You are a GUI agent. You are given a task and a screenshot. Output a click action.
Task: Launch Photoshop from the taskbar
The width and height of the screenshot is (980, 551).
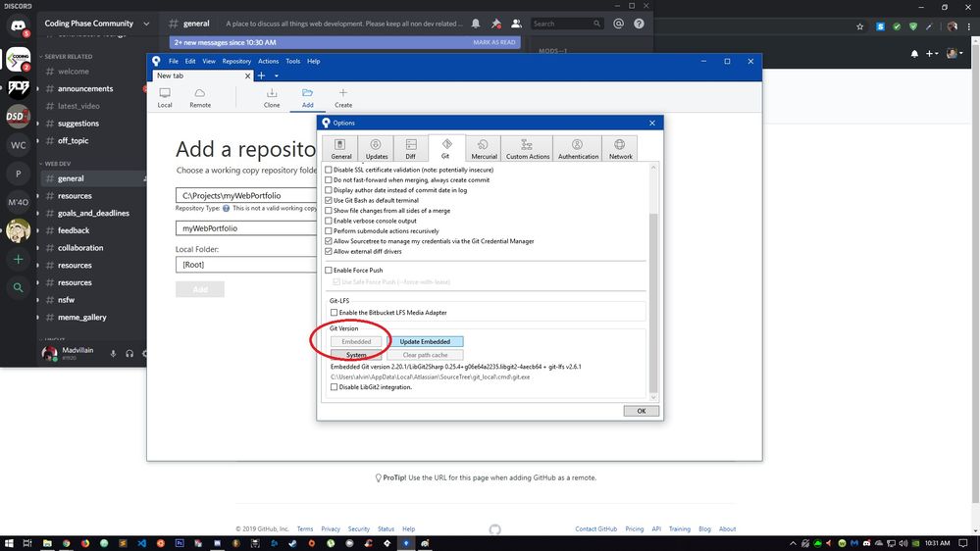click(180, 543)
